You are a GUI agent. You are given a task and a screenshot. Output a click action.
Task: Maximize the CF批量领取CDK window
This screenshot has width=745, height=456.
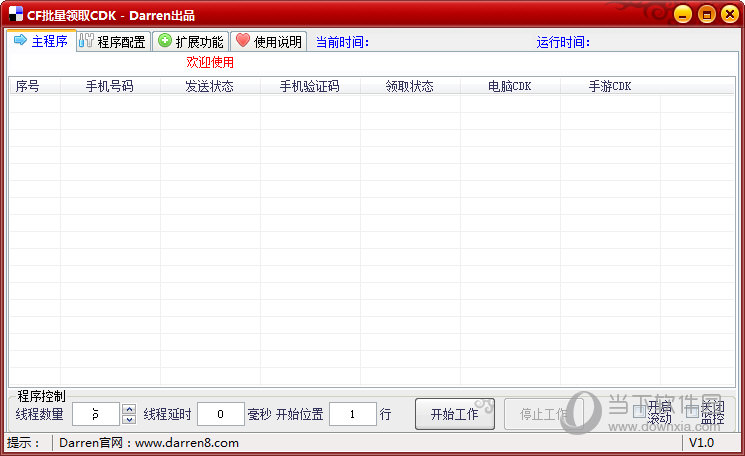click(707, 14)
